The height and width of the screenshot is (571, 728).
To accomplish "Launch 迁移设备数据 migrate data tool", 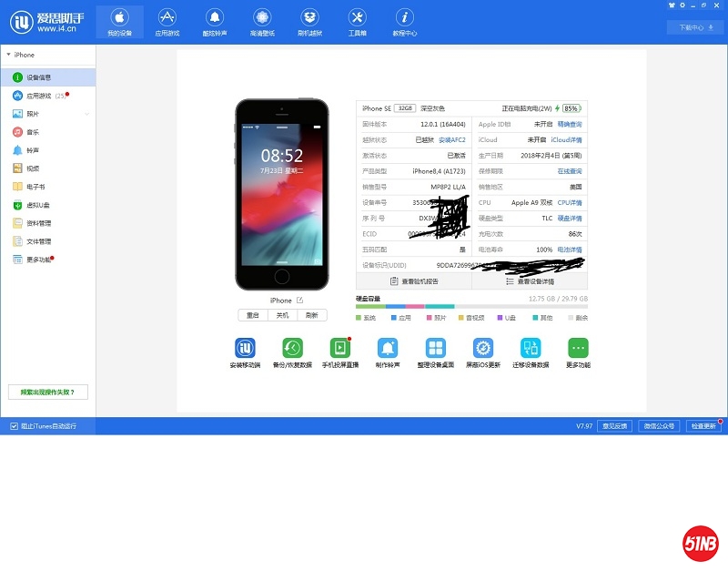I will pyautogui.click(x=531, y=349).
